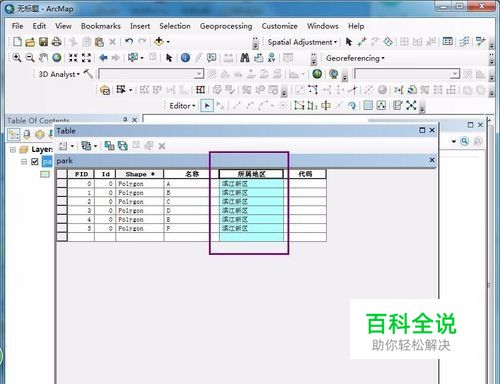Open the Add Data dropdown arrow
Viewport: 500px width, 384px height.
click(168, 42)
